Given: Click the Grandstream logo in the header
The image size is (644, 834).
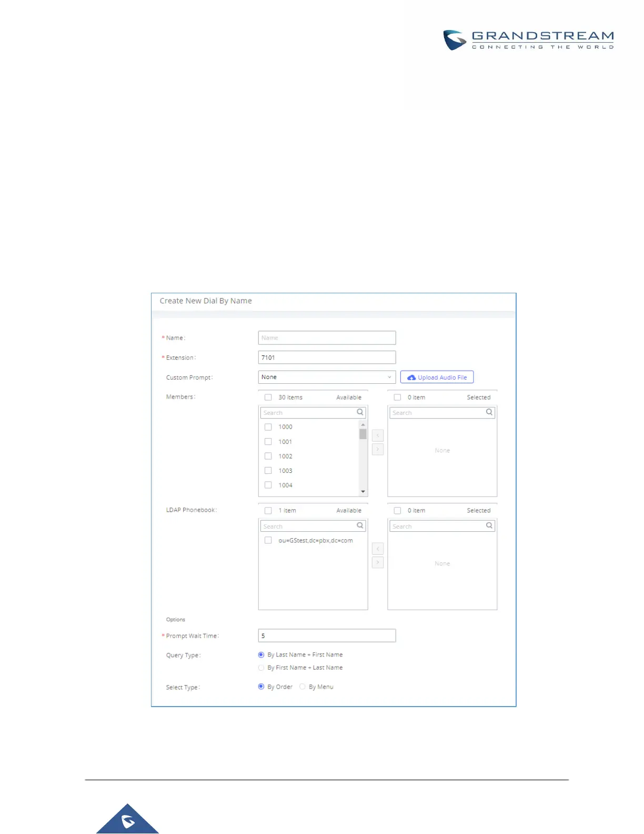Looking at the screenshot, I should pyautogui.click(x=528, y=40).
